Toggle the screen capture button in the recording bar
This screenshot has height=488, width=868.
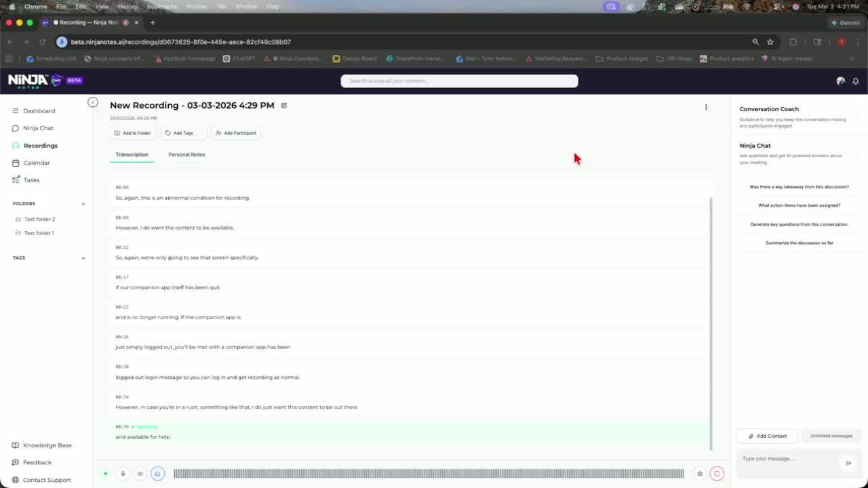pyautogui.click(x=157, y=474)
